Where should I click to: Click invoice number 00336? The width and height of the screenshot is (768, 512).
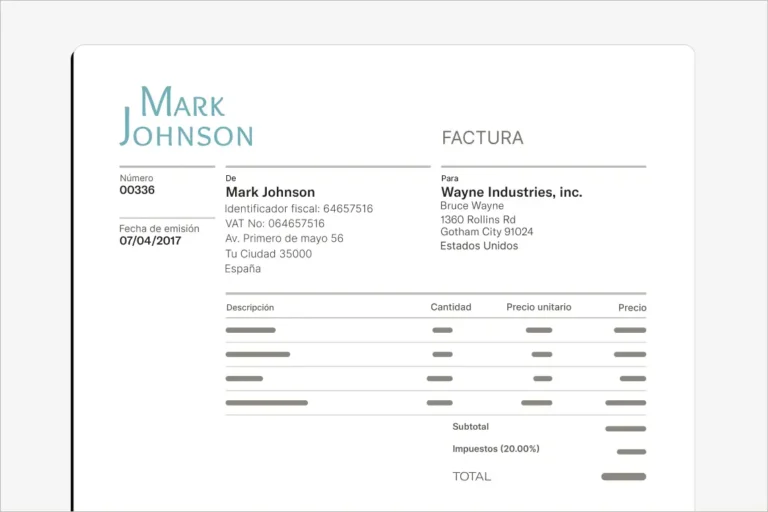point(137,190)
